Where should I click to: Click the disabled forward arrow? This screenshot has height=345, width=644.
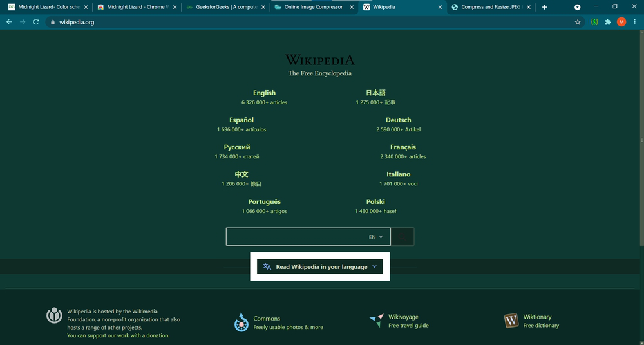click(23, 22)
